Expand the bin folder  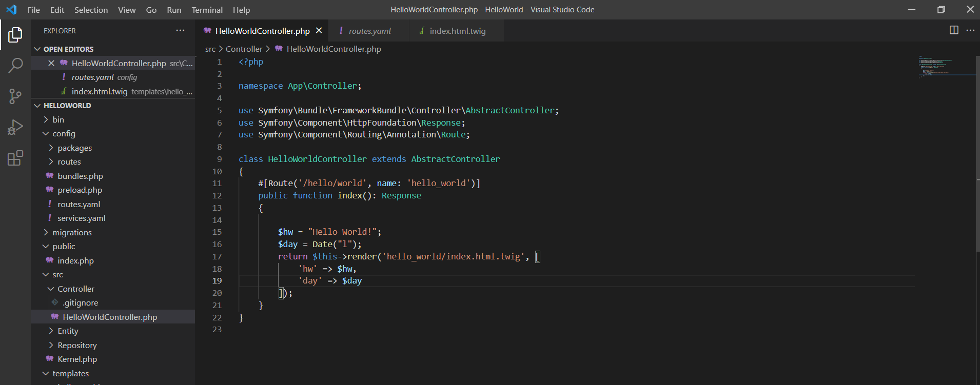click(x=58, y=119)
